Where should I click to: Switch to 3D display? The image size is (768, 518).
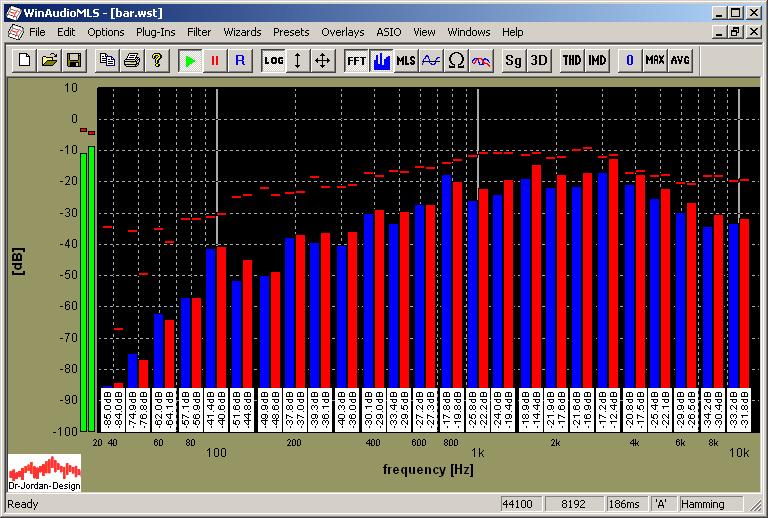539,60
